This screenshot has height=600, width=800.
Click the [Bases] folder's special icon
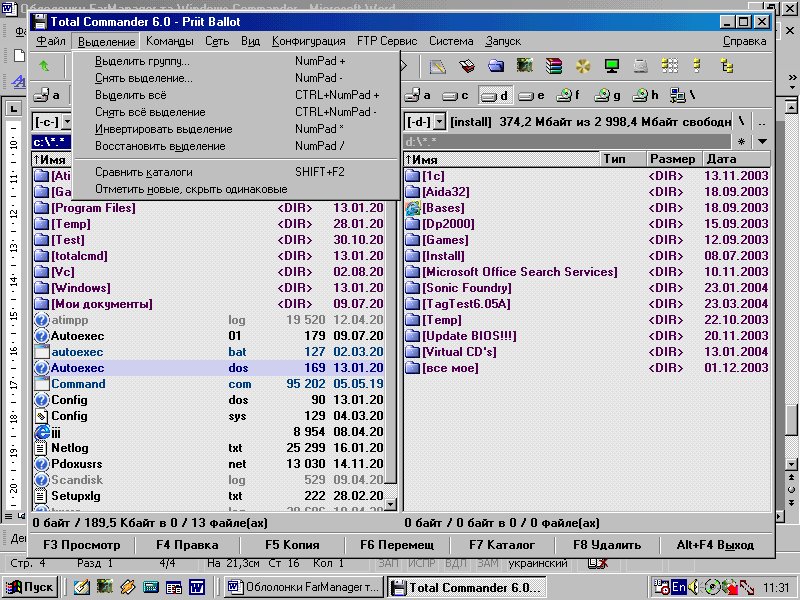tap(412, 208)
